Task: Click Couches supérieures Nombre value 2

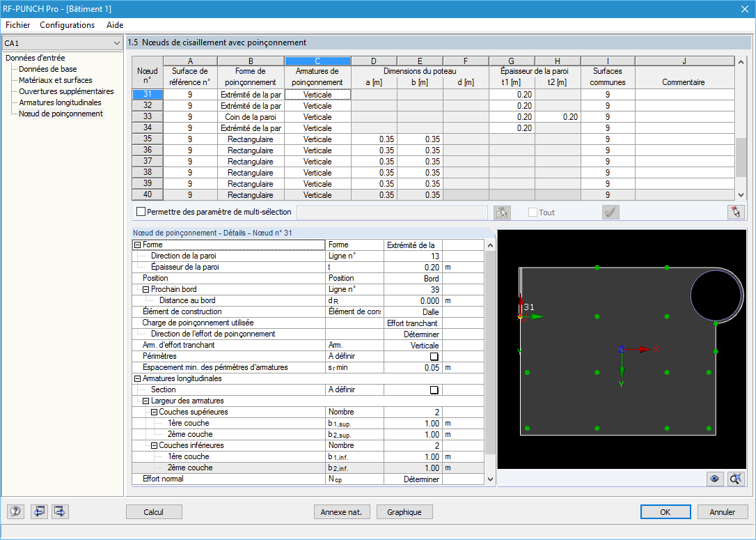Action: click(x=413, y=412)
